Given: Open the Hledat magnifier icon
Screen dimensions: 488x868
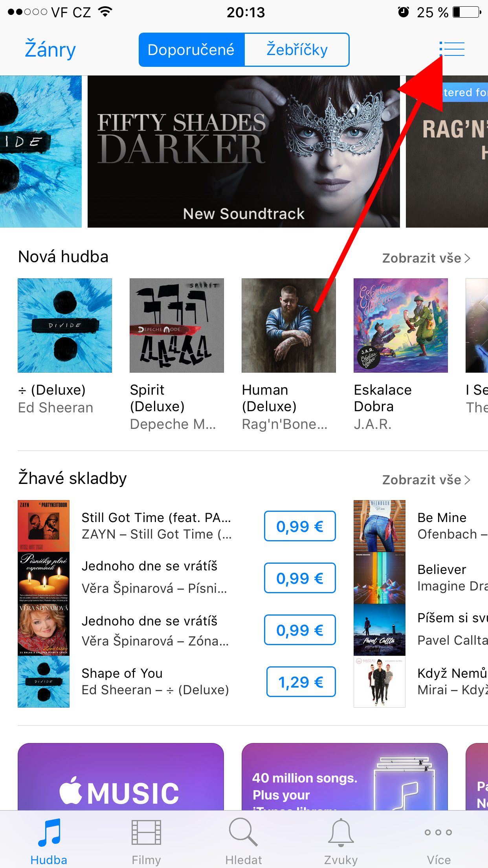Looking at the screenshot, I should tap(244, 832).
